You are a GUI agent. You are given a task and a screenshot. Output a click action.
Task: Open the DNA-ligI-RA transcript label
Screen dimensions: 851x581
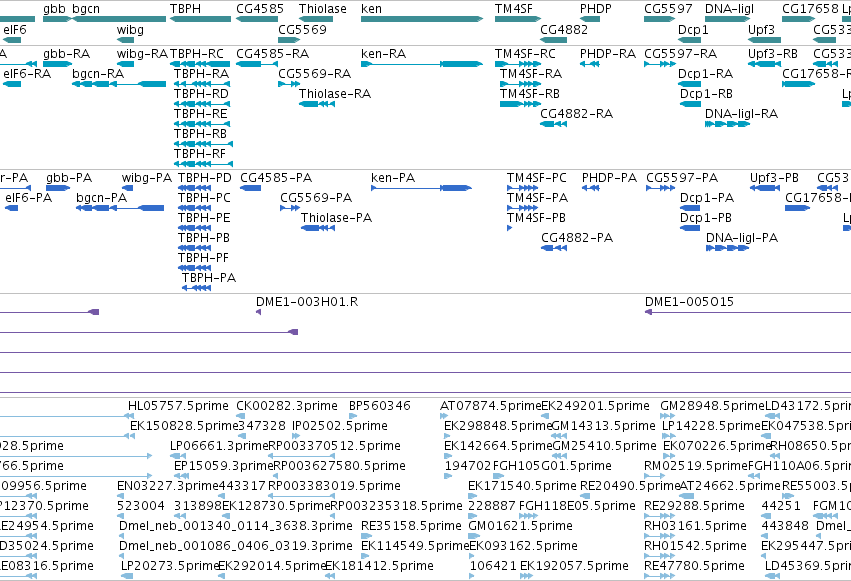tap(741, 114)
